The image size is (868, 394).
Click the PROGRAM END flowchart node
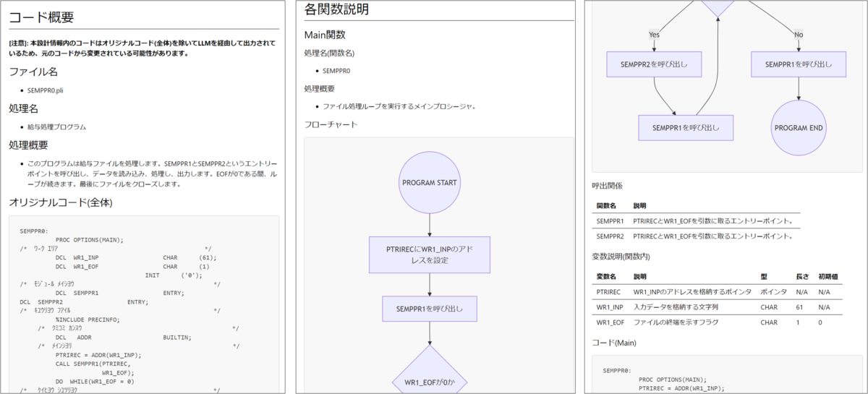[799, 128]
